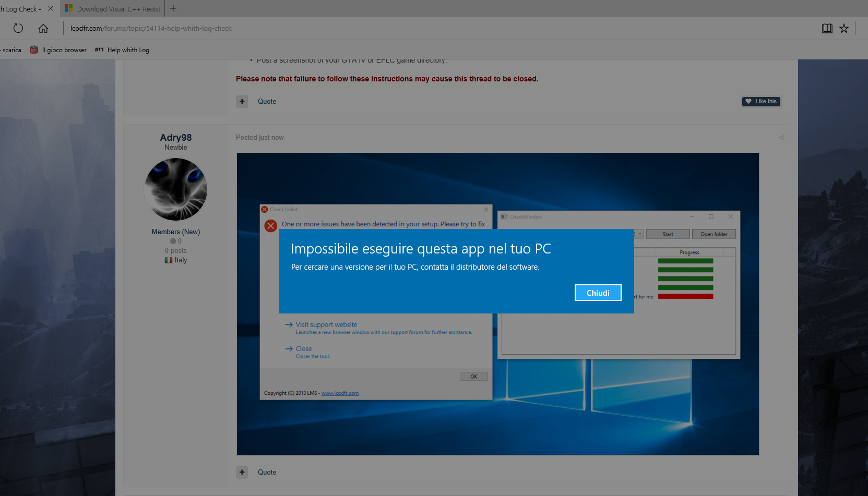The width and height of the screenshot is (868, 496).
Task: Click plus multiquote icon under screenshot post
Action: [242, 472]
